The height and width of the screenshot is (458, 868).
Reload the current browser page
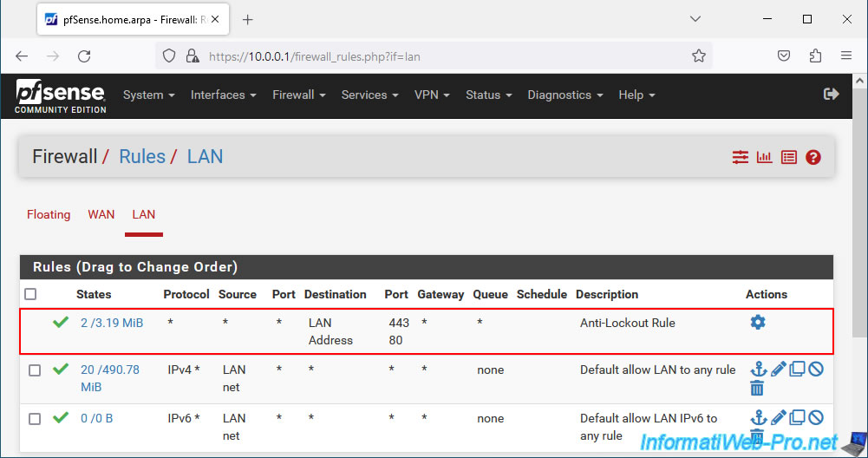[x=84, y=56]
